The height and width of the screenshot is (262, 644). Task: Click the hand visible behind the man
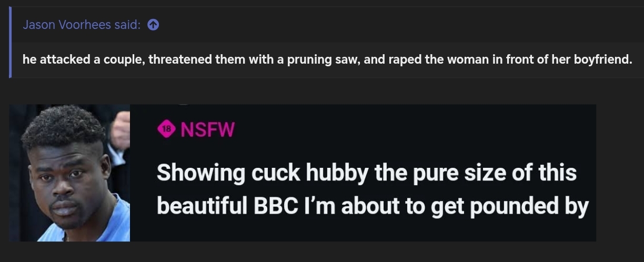pyautogui.click(x=120, y=130)
